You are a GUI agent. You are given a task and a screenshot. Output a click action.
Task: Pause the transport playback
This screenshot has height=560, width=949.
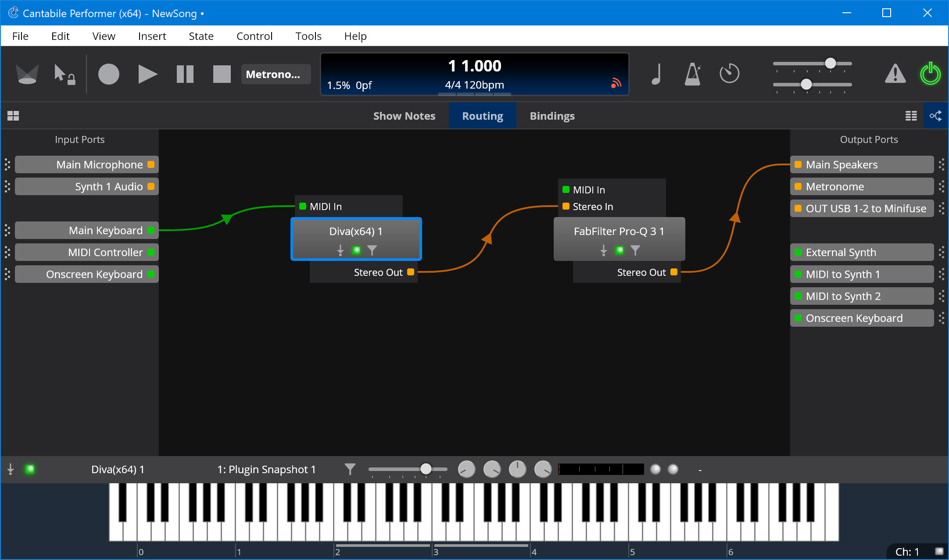(x=185, y=74)
